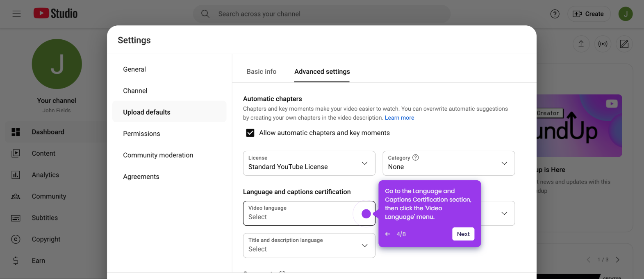Click the Category help question icon
Viewport: 644px width, 279px height.
(416, 157)
